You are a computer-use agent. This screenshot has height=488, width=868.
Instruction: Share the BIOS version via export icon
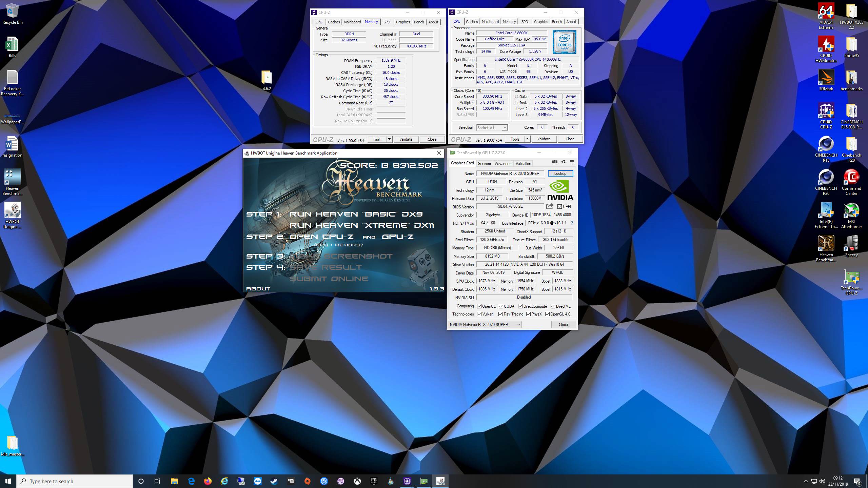coord(550,206)
